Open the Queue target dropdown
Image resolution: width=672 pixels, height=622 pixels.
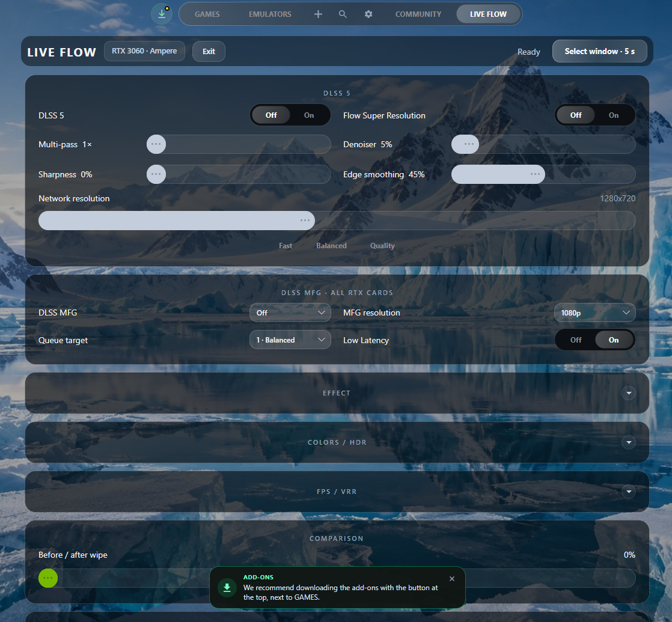pyautogui.click(x=290, y=340)
